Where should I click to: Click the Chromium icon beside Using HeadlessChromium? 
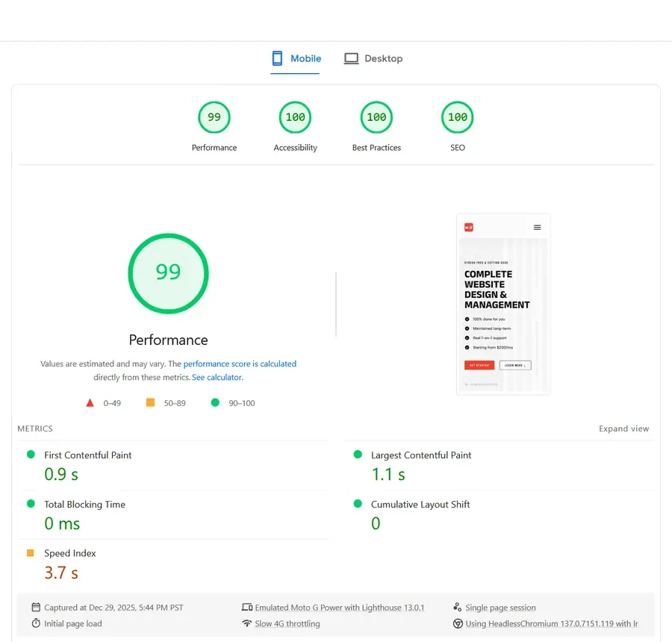(456, 623)
